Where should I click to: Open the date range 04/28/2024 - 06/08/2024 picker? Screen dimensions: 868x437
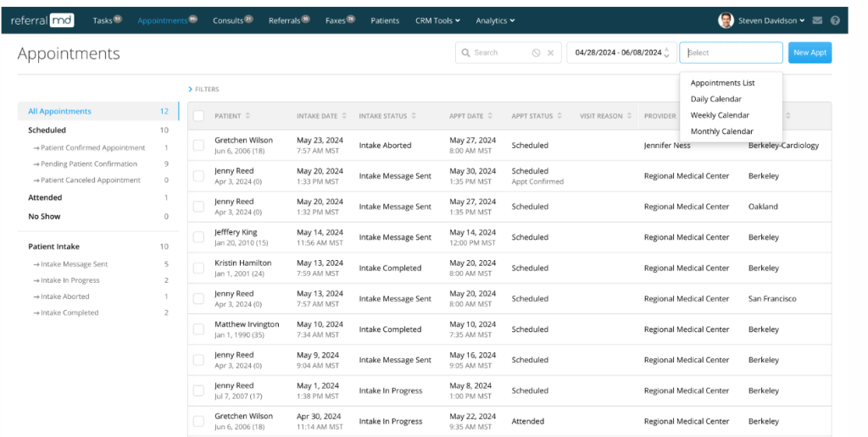pos(621,53)
